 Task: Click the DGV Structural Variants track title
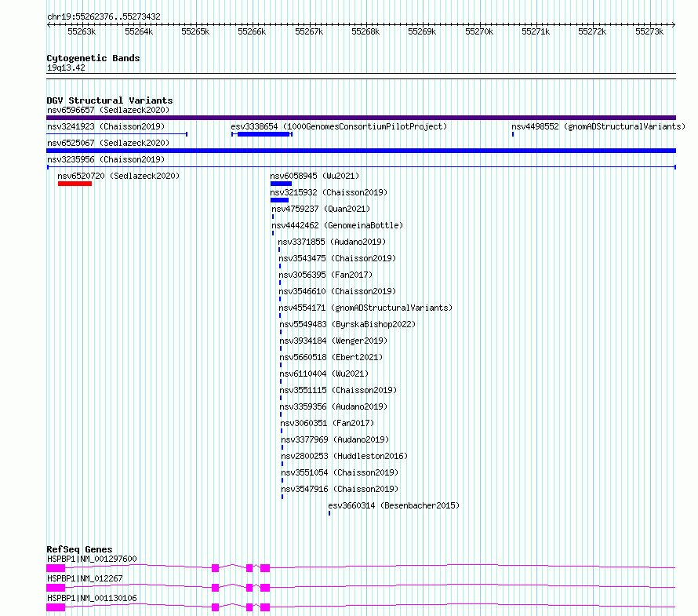click(110, 100)
